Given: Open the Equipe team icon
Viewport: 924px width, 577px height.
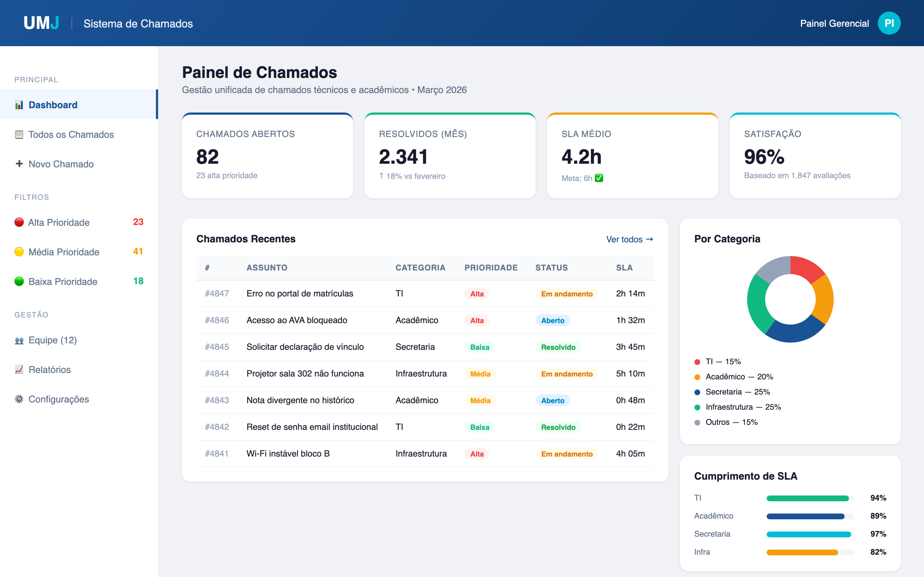Looking at the screenshot, I should 19,340.
